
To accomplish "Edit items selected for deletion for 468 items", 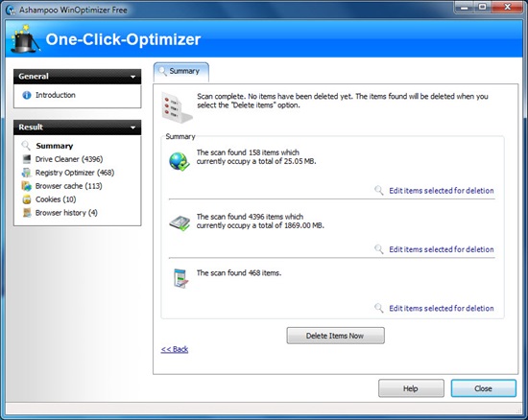I will [x=442, y=309].
